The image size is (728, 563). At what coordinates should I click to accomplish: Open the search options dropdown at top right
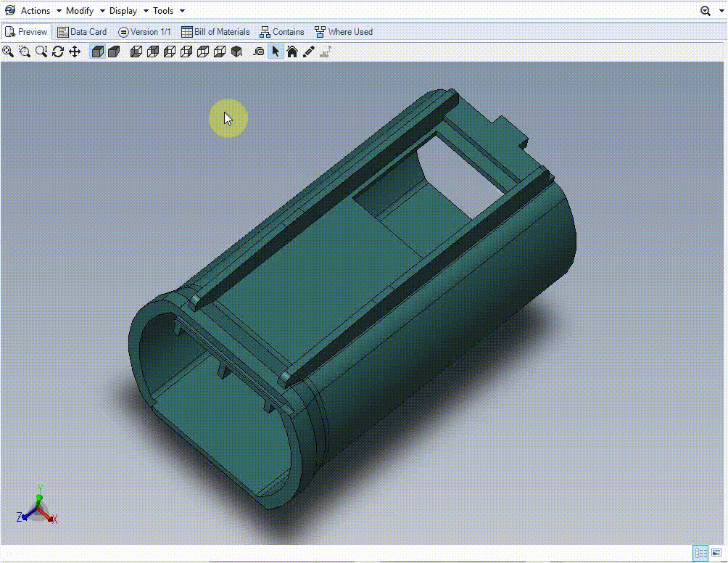(709, 11)
